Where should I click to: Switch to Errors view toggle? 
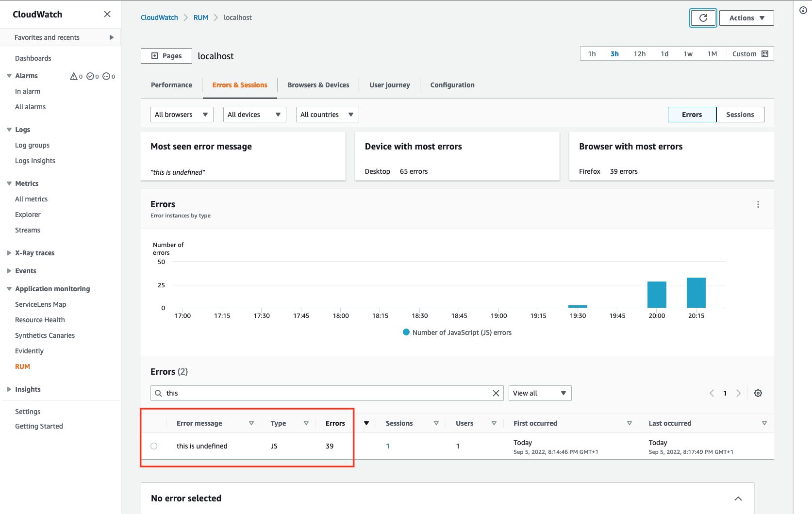pos(692,115)
